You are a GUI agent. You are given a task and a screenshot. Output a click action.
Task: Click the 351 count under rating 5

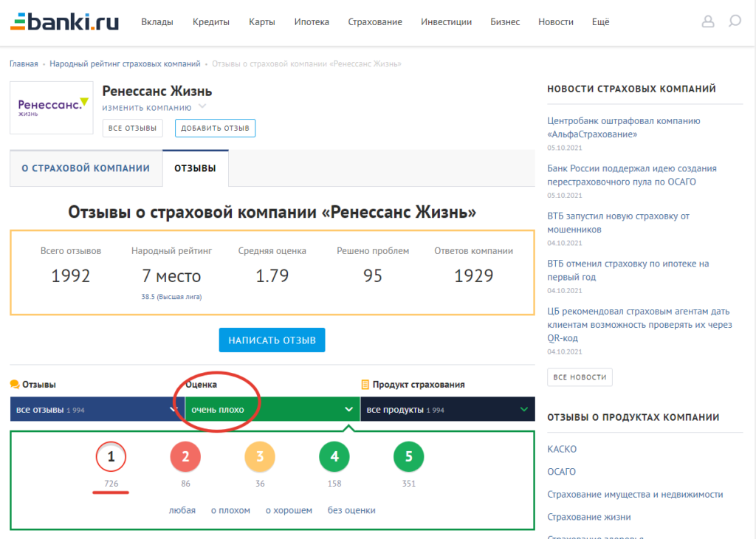[x=408, y=484]
